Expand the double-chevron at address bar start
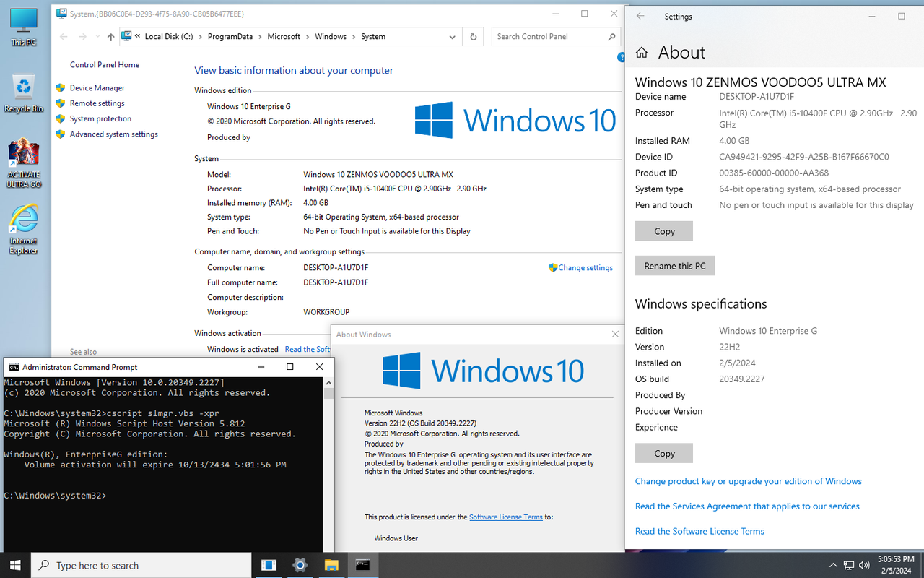This screenshot has height=578, width=924. coord(137,37)
